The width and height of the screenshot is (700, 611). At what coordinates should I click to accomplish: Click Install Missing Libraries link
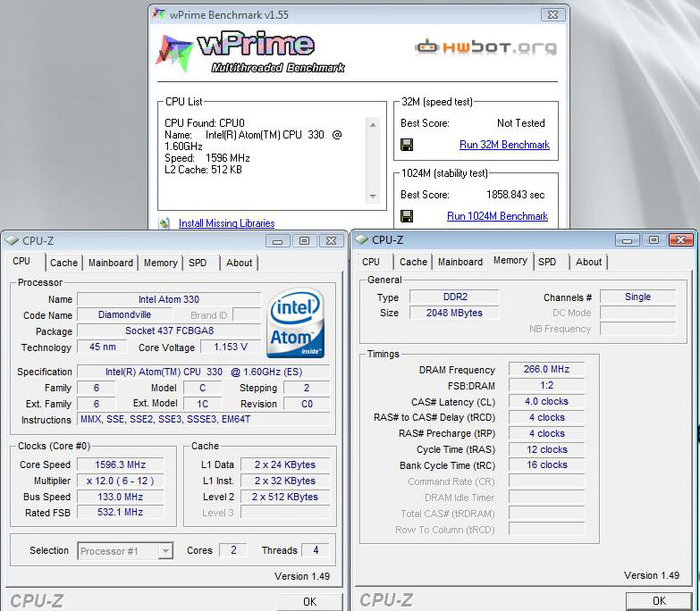pyautogui.click(x=226, y=223)
